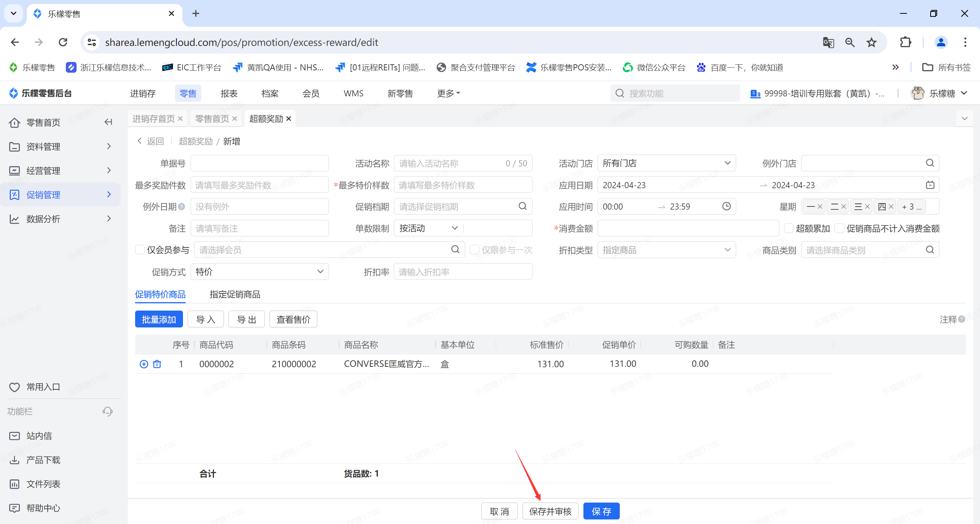
Task: Open 促销方式 特价 dropdown
Action: coord(260,272)
